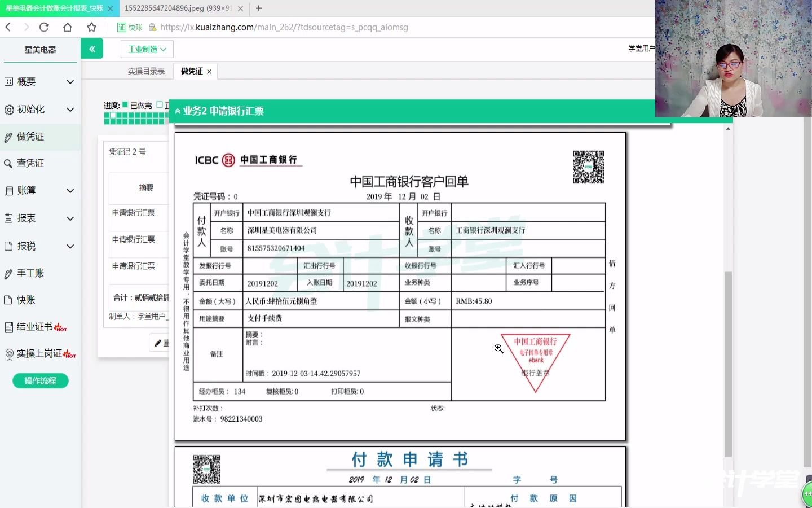Click the address bar URL field

point(284,27)
